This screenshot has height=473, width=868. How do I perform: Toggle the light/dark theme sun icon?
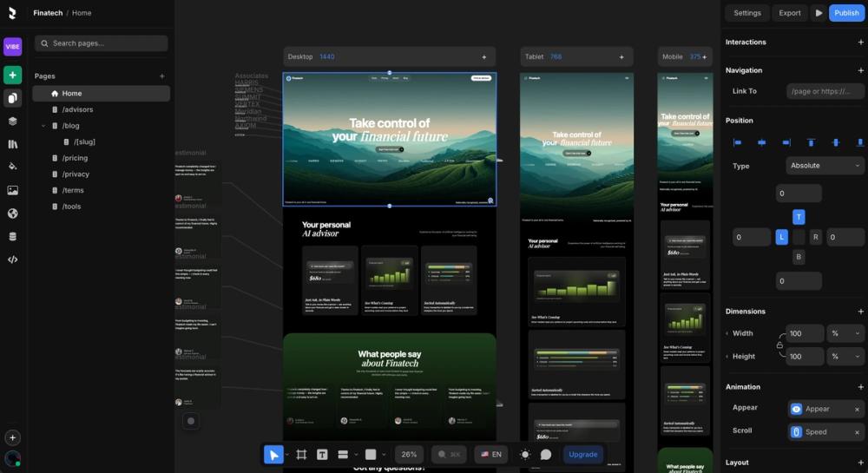(x=525, y=454)
